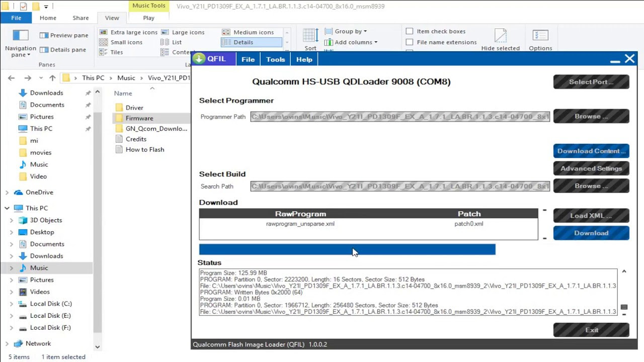The height and width of the screenshot is (362, 644).
Task: Select Extra large icons layout
Action: tap(128, 32)
